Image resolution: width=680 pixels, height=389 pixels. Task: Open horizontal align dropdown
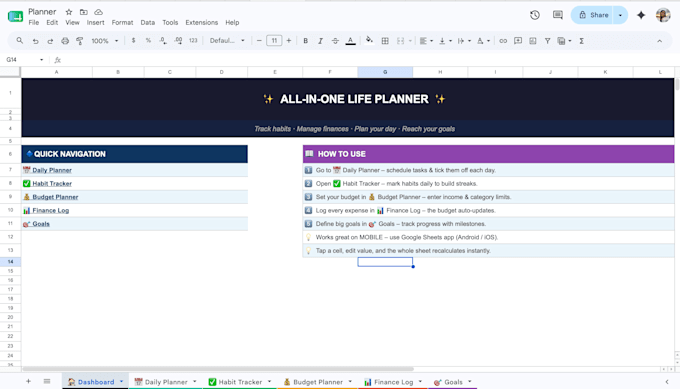426,41
